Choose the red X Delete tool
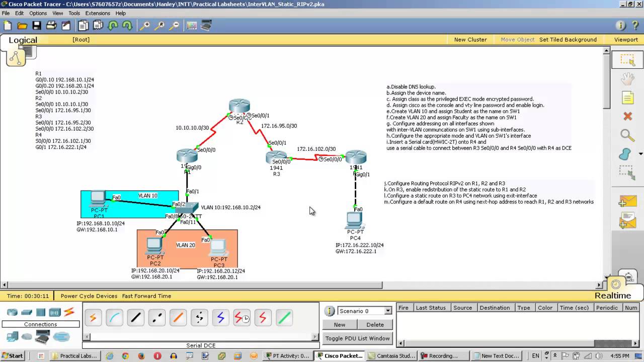The image size is (644, 362). click(627, 116)
